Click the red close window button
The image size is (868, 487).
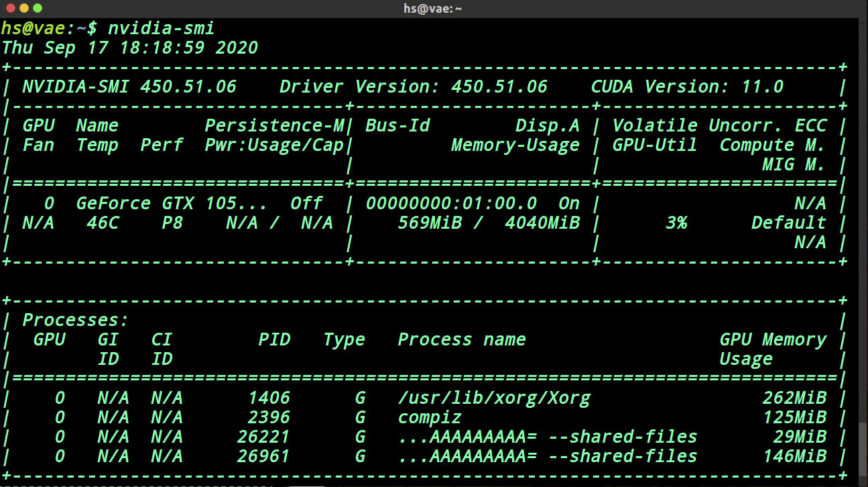(9, 8)
